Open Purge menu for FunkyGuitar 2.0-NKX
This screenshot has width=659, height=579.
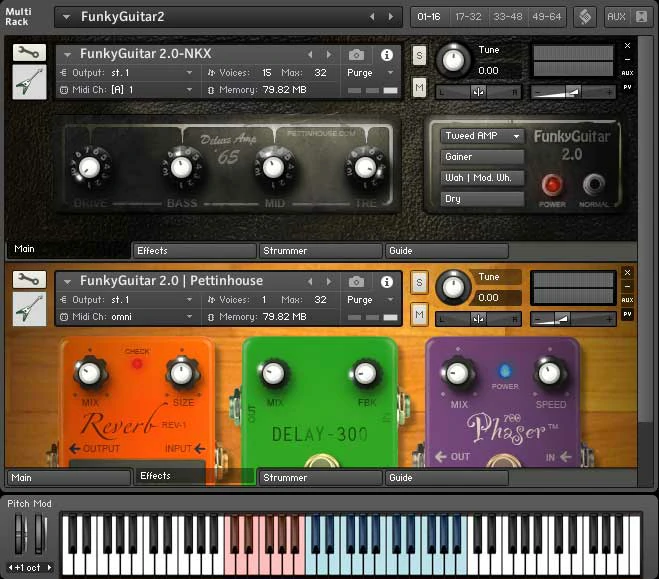[x=365, y=73]
